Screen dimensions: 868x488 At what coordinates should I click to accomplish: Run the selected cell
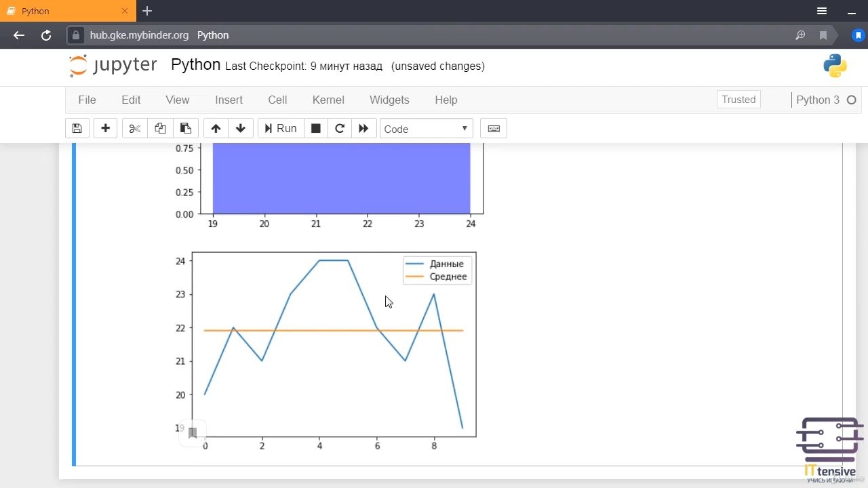coord(280,128)
